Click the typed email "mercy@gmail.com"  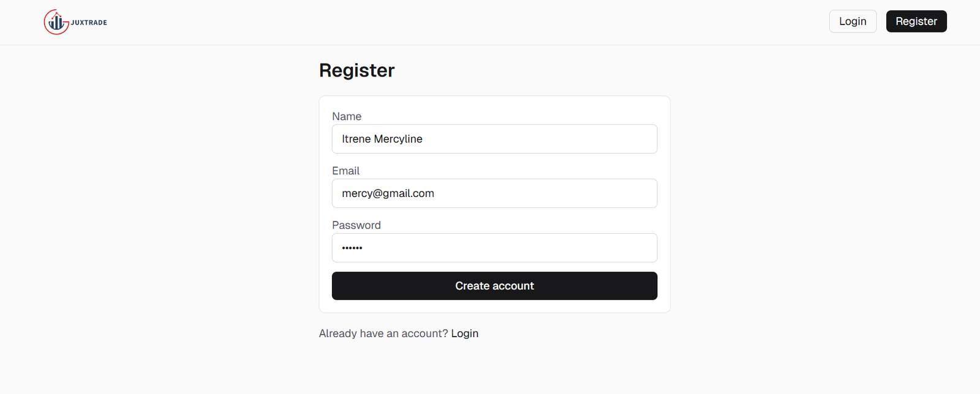click(388, 193)
